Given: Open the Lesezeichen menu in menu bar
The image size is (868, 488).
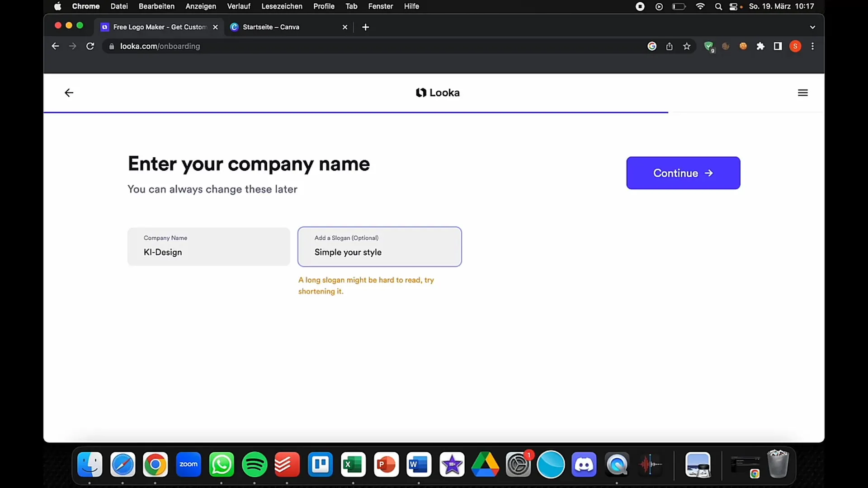Looking at the screenshot, I should click(282, 6).
